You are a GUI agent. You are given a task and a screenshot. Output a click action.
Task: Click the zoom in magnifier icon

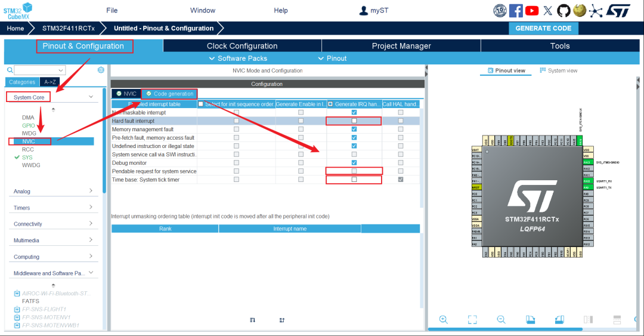pyautogui.click(x=443, y=320)
